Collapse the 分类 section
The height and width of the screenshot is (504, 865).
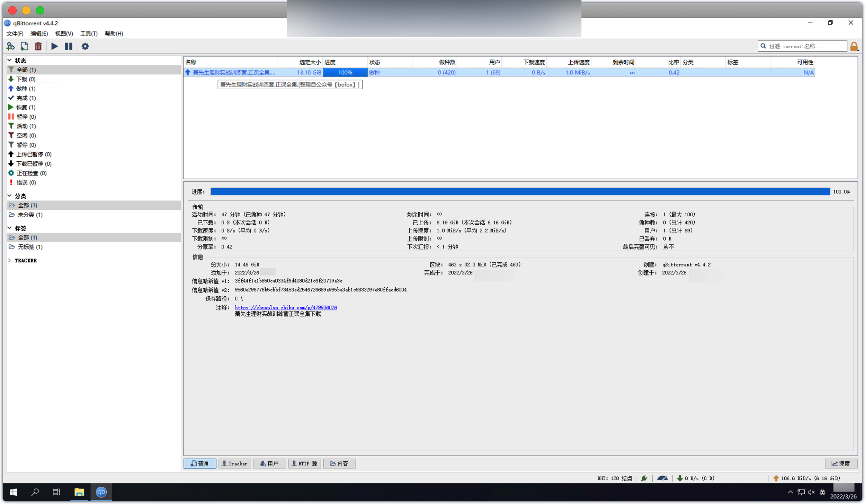tap(10, 196)
